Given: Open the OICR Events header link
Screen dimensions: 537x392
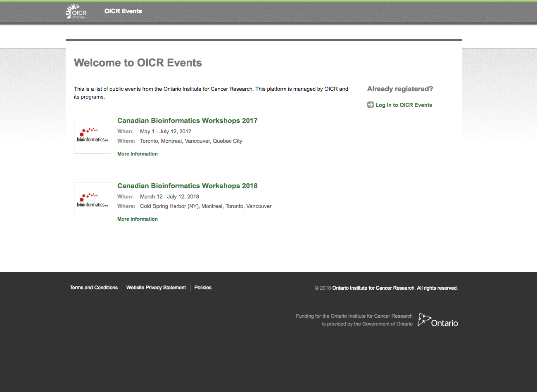Looking at the screenshot, I should coord(123,11).
